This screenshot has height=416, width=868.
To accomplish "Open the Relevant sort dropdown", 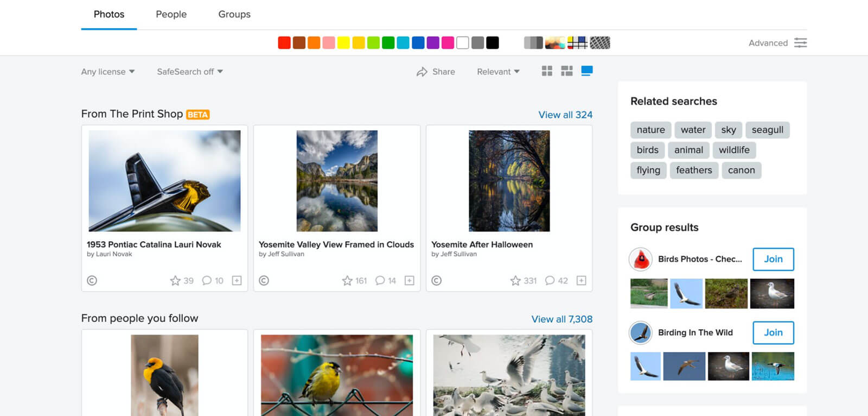I will [x=498, y=72].
